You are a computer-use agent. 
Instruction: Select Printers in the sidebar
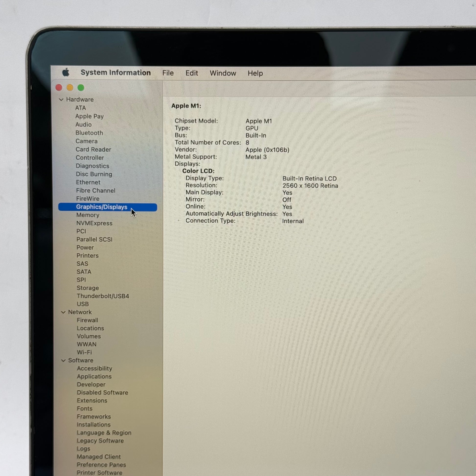88,256
